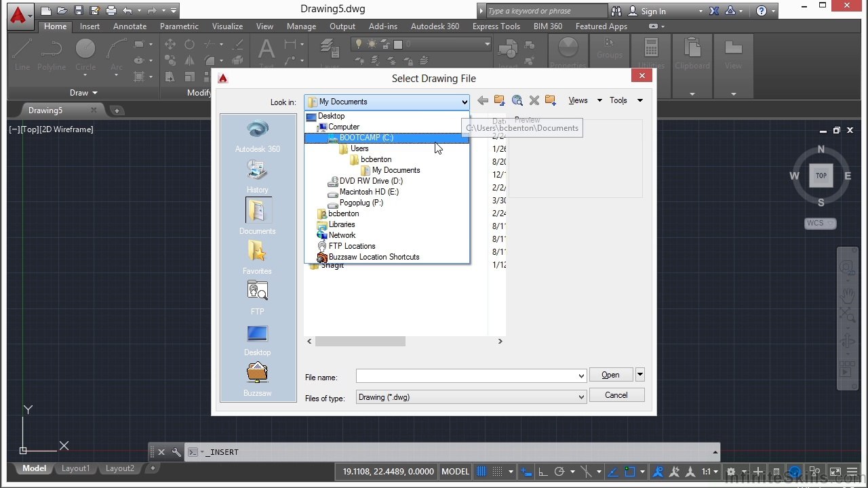Toggle ortho mode in the status bar
The image size is (868, 488).
click(x=543, y=472)
